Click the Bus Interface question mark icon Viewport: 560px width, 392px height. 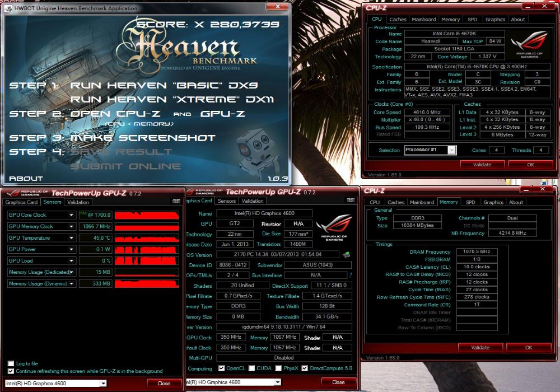351,276
